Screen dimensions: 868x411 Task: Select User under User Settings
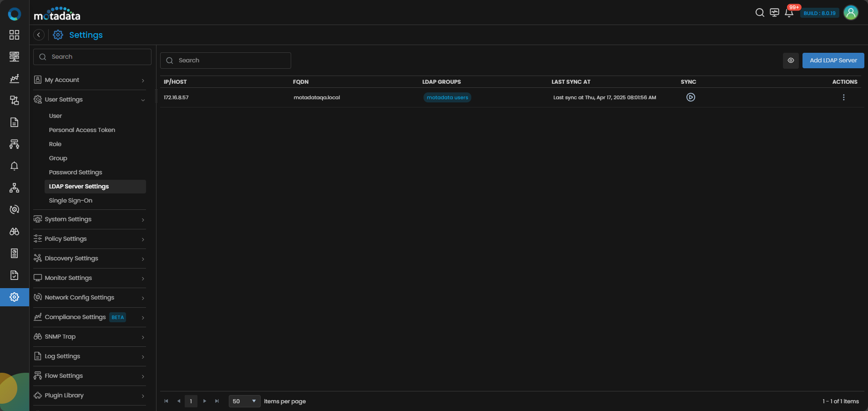56,116
